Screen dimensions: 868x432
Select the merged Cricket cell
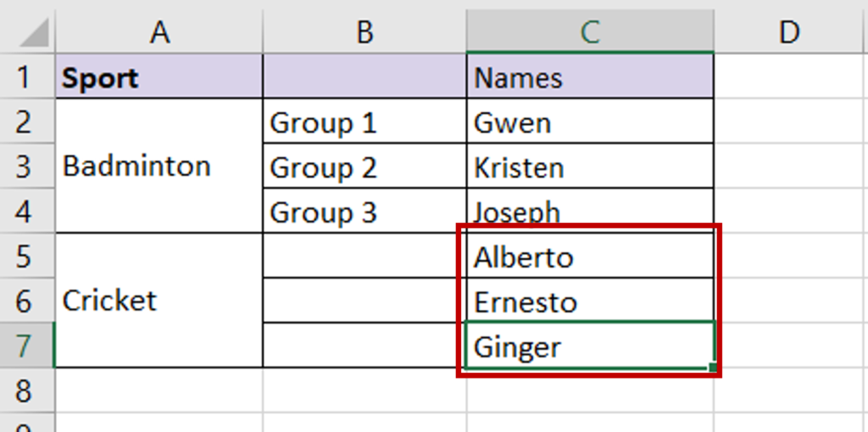point(159,301)
